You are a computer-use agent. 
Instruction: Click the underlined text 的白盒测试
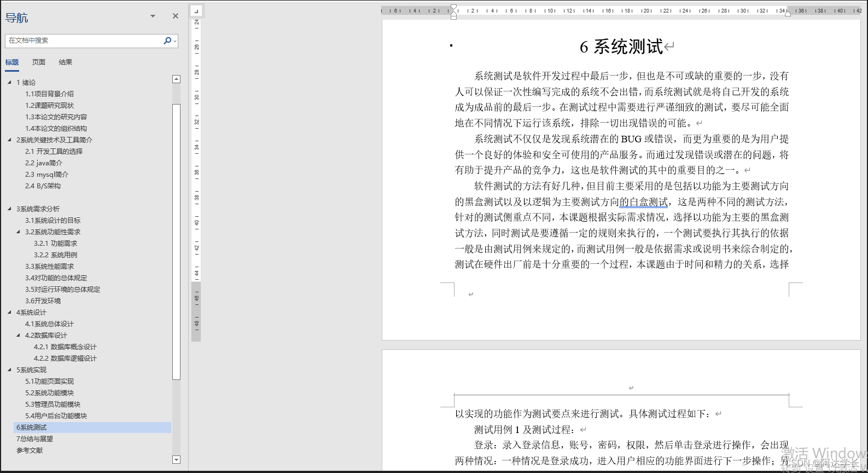[643, 202]
